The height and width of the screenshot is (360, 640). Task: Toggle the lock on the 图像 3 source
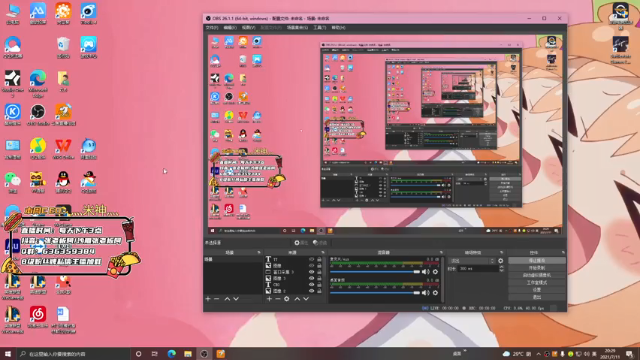point(319,278)
